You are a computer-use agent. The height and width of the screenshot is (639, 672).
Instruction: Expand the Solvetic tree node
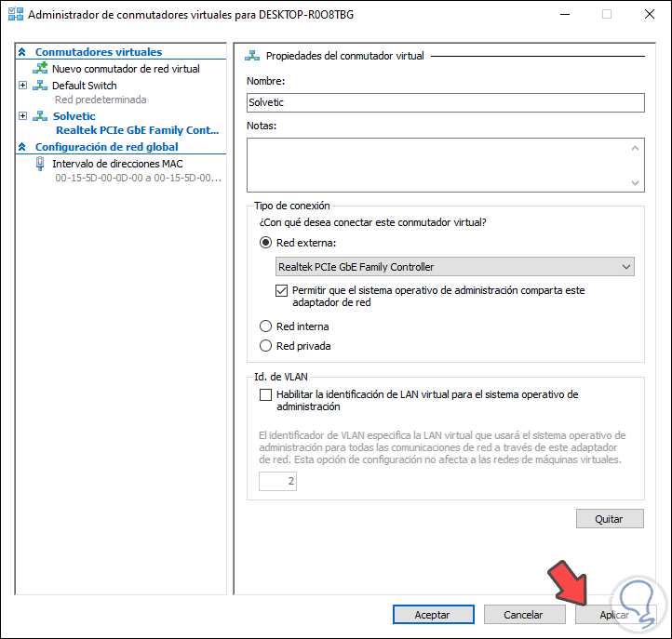tap(22, 116)
